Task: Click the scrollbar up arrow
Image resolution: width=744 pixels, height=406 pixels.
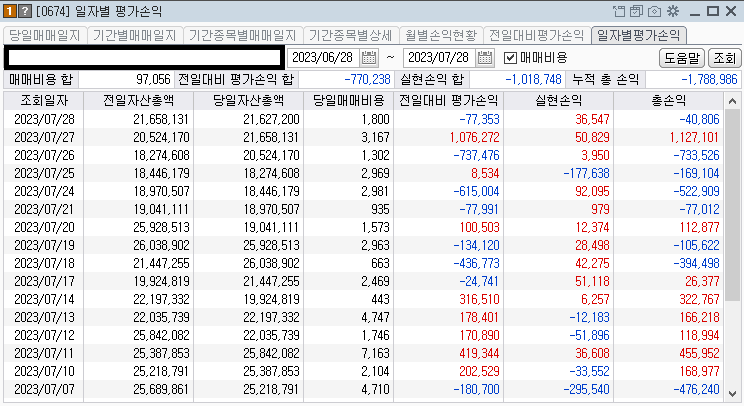Action: pyautogui.click(x=732, y=101)
